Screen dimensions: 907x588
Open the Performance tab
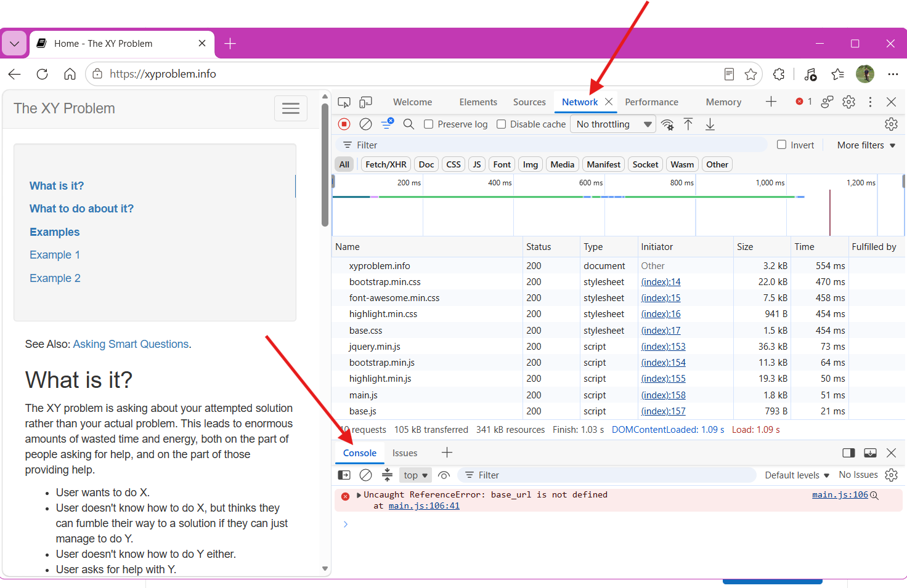(x=651, y=102)
